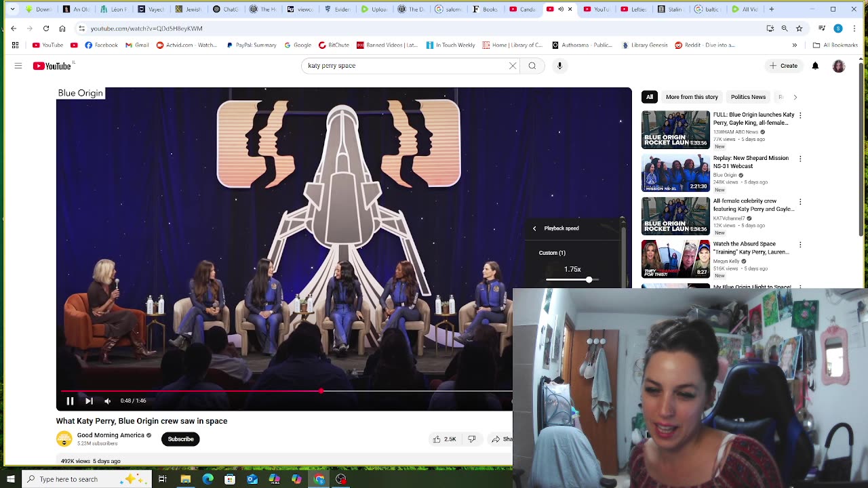Image resolution: width=868 pixels, height=488 pixels.
Task: Open Windows Start menu
Action: pyautogui.click(x=10, y=479)
